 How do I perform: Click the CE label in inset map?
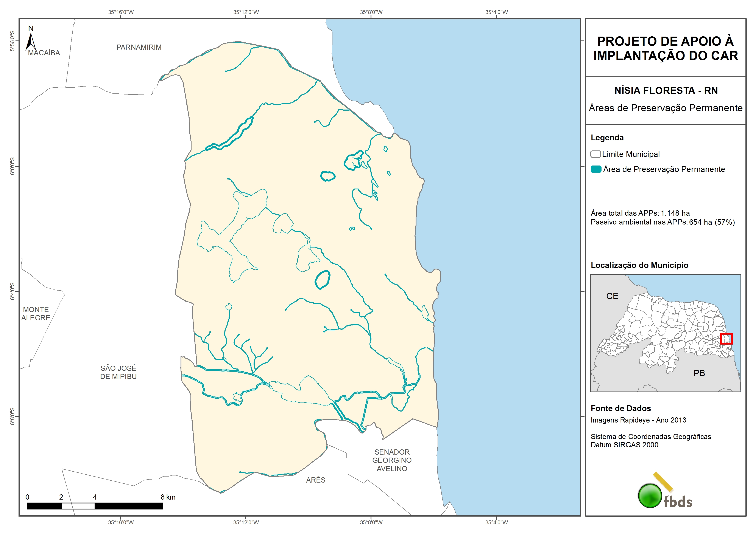click(x=612, y=296)
